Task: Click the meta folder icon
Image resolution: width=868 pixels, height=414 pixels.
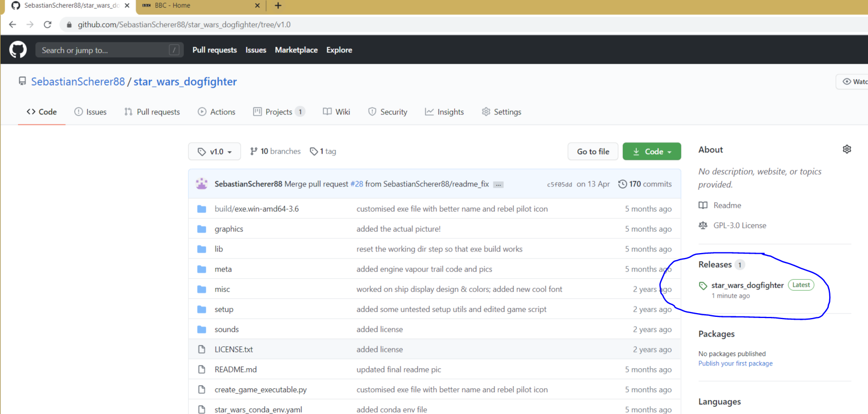Action: pos(202,269)
